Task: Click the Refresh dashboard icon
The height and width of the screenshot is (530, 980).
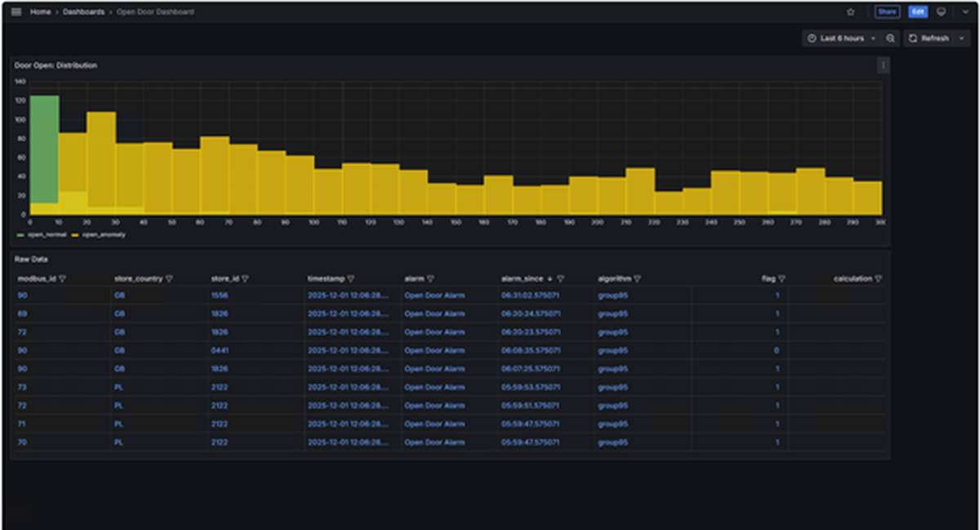Action: coord(915,38)
